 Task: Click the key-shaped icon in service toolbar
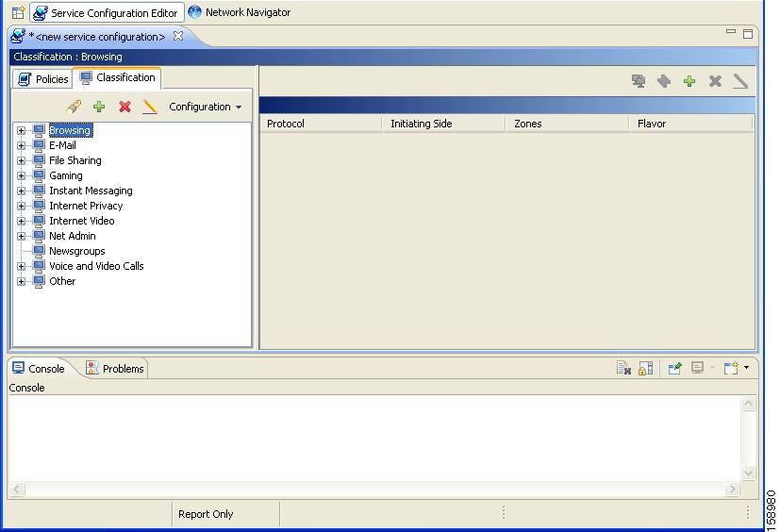click(74, 107)
